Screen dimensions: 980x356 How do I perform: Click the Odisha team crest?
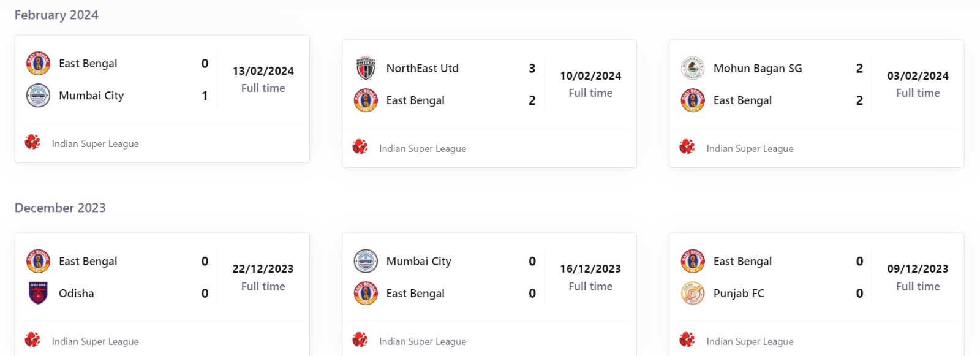38,294
